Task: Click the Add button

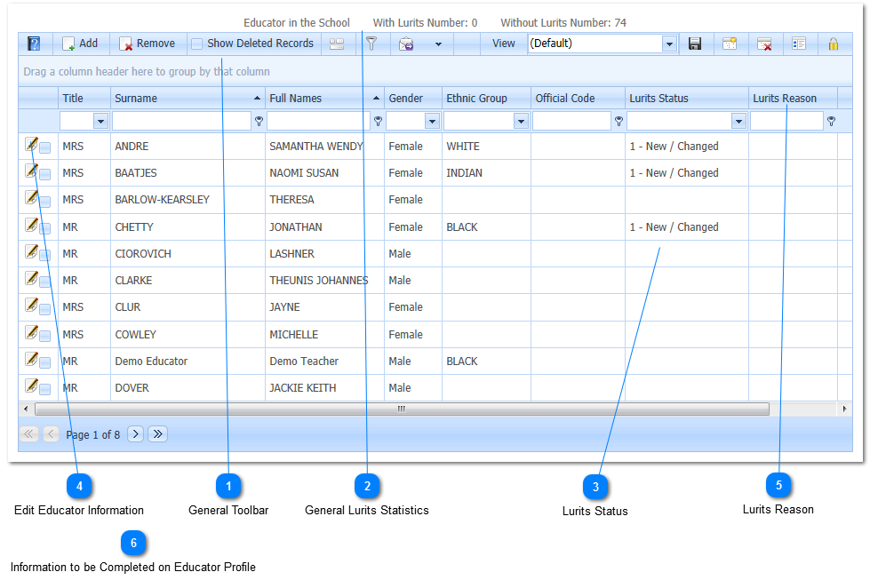Action: [80, 44]
